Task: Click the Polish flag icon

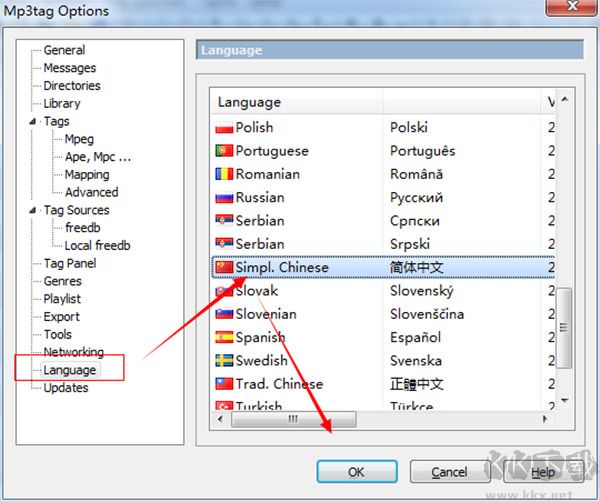Action: (224, 128)
